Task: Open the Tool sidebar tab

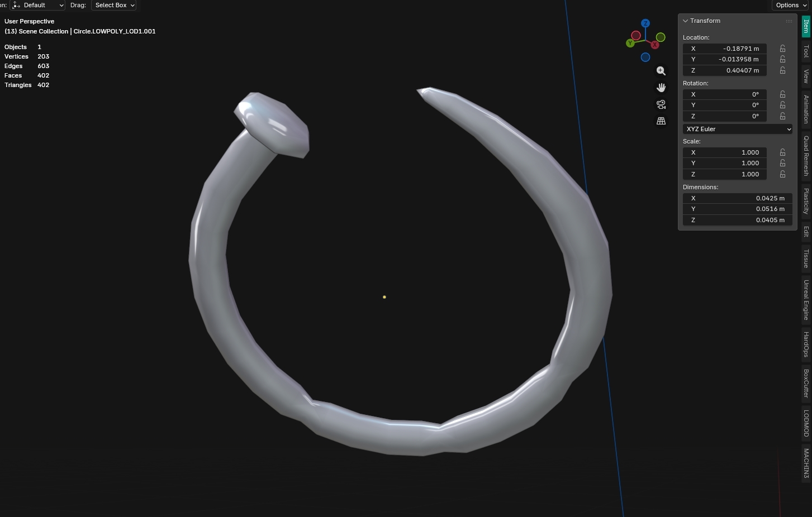Action: coord(806,51)
